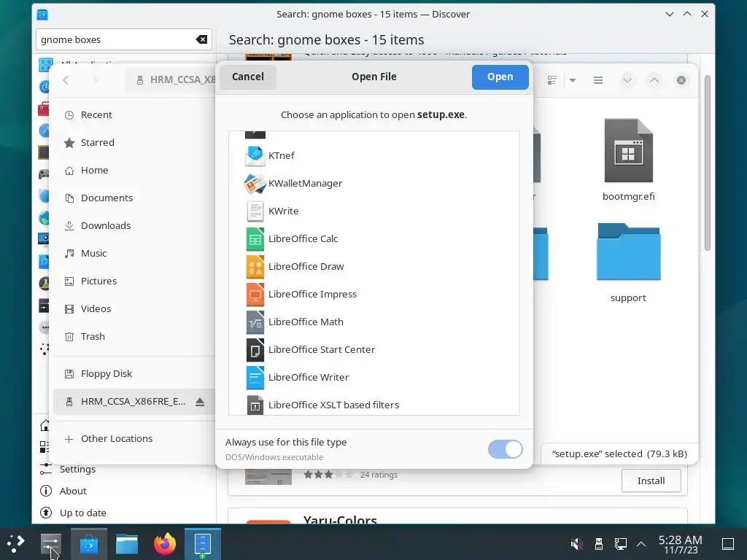Select KTnef from the application list
This screenshot has height=560, width=747.
coord(373,156)
